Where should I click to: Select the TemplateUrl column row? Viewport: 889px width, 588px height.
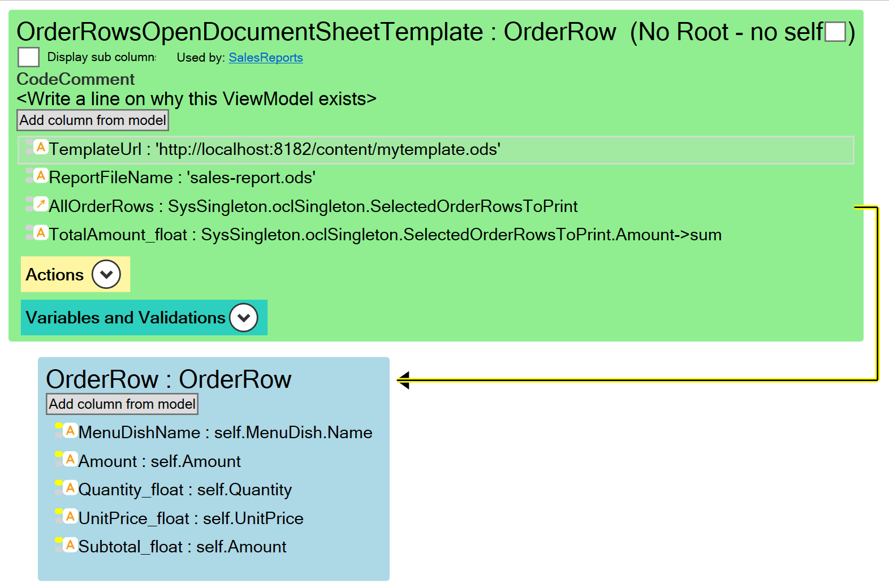435,150
